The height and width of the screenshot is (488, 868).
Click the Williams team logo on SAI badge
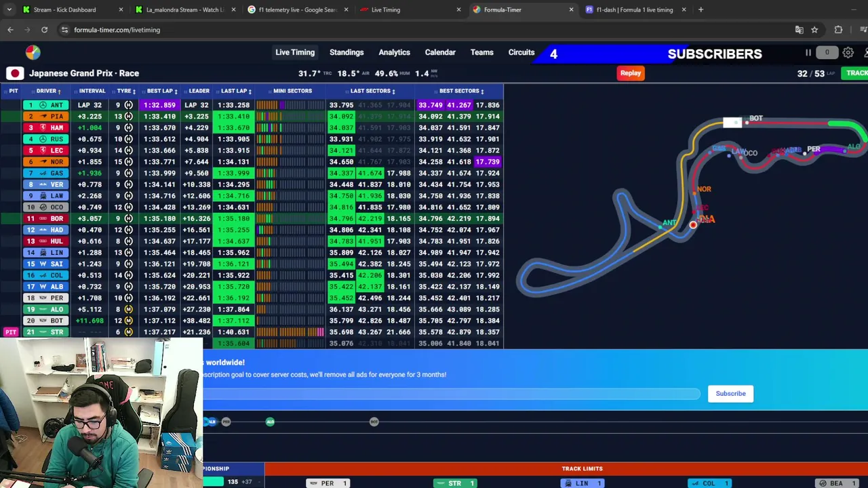pos(43,264)
